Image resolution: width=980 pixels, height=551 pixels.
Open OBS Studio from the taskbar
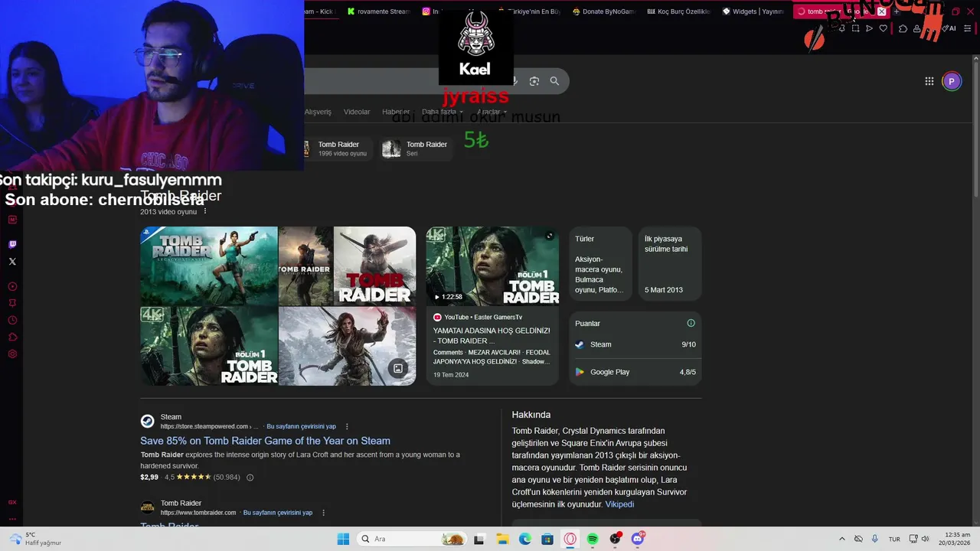click(x=616, y=539)
